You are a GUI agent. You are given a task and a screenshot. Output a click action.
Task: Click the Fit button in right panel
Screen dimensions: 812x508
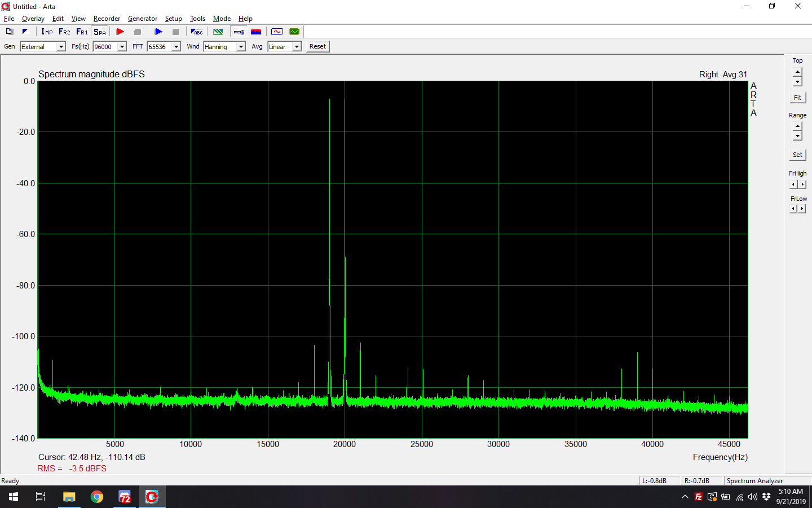tap(797, 98)
